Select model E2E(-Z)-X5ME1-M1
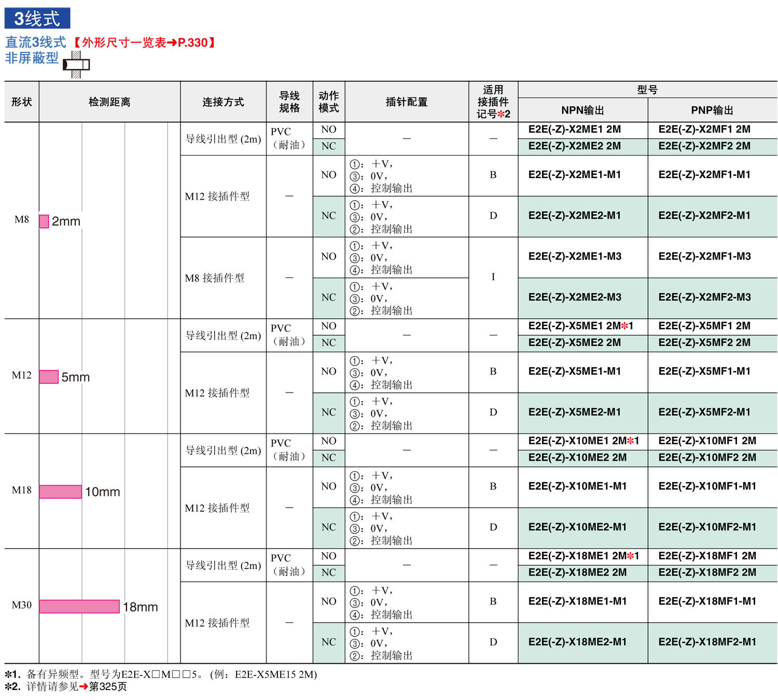 pyautogui.click(x=575, y=371)
